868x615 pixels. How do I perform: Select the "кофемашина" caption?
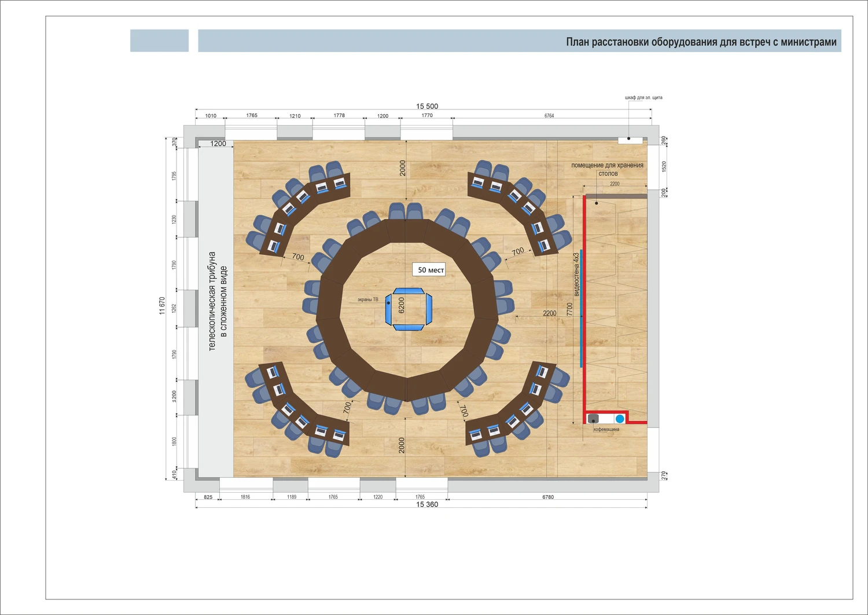pos(606,430)
